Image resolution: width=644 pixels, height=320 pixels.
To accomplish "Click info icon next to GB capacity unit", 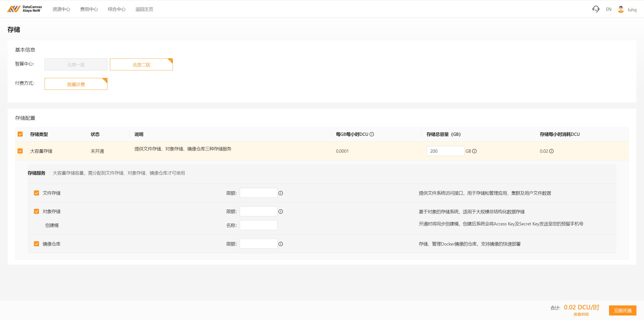I will pyautogui.click(x=474, y=151).
